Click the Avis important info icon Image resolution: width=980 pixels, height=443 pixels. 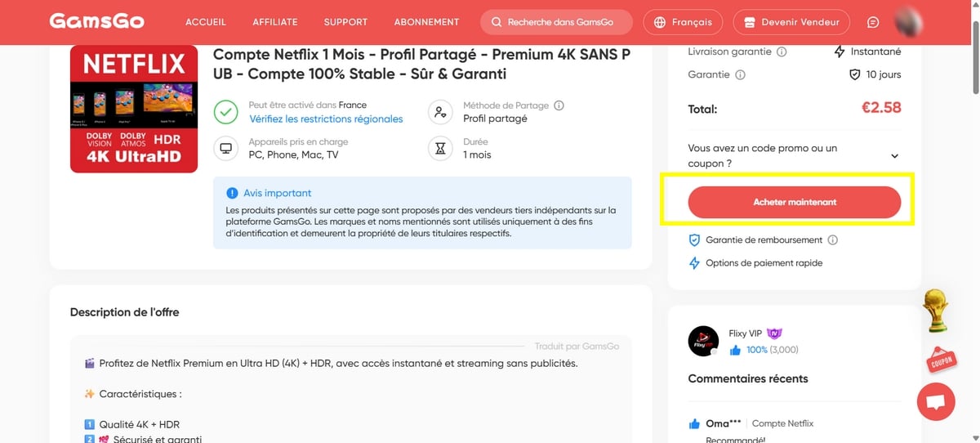coord(231,194)
